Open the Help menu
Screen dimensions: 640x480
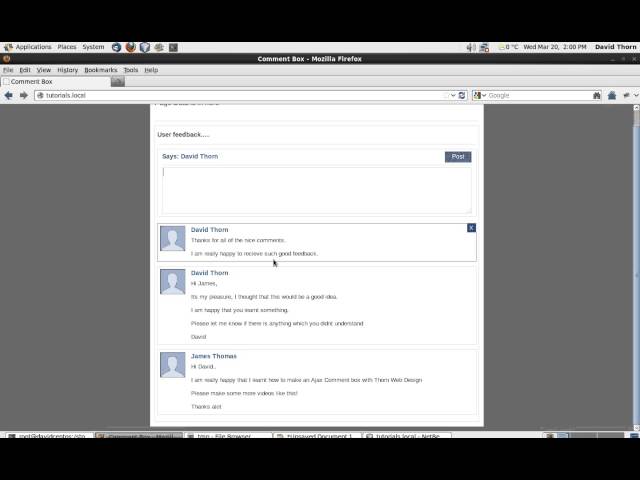pyautogui.click(x=151, y=70)
